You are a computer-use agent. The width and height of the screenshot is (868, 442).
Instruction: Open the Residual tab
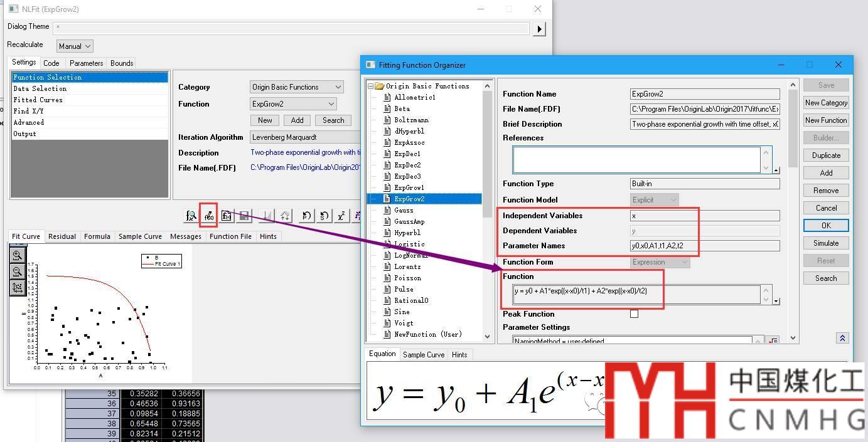[62, 236]
